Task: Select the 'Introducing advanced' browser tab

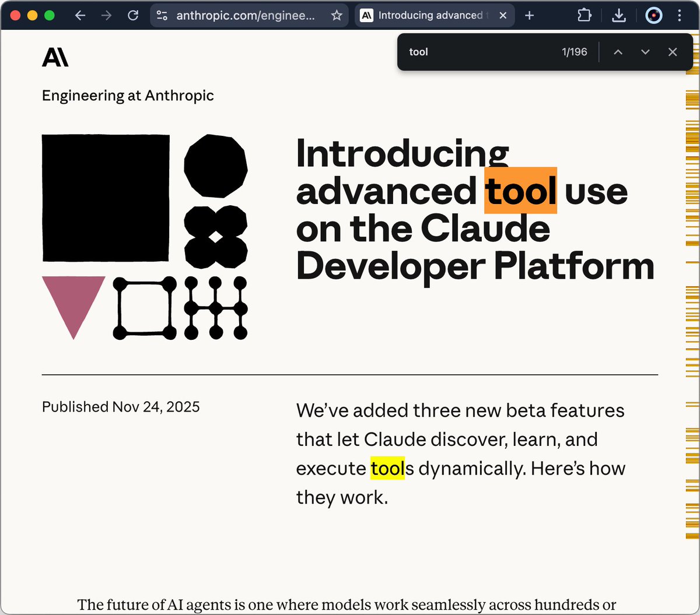Action: [435, 16]
